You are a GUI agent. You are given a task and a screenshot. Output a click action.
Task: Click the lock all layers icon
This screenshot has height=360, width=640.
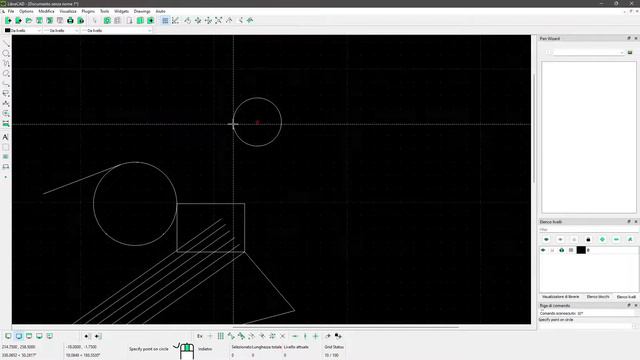click(588, 239)
